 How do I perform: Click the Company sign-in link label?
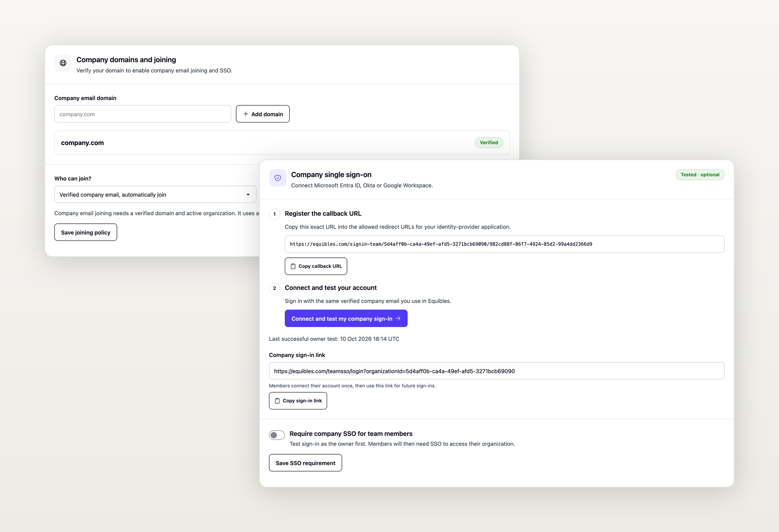[x=297, y=355]
